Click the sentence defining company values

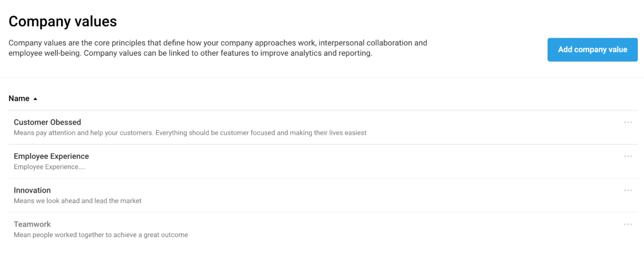(x=217, y=43)
